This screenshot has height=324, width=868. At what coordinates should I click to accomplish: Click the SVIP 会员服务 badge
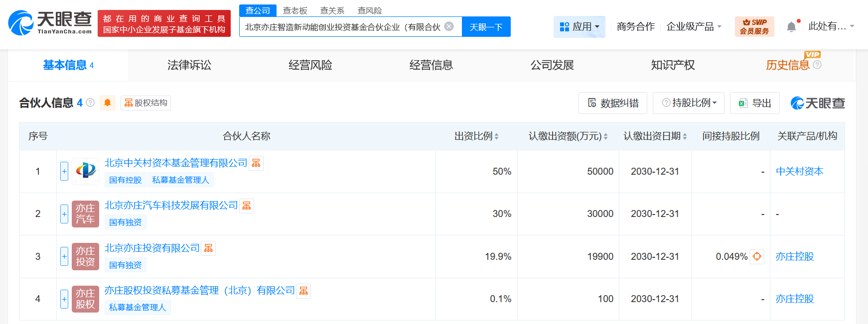pyautogui.click(x=754, y=26)
